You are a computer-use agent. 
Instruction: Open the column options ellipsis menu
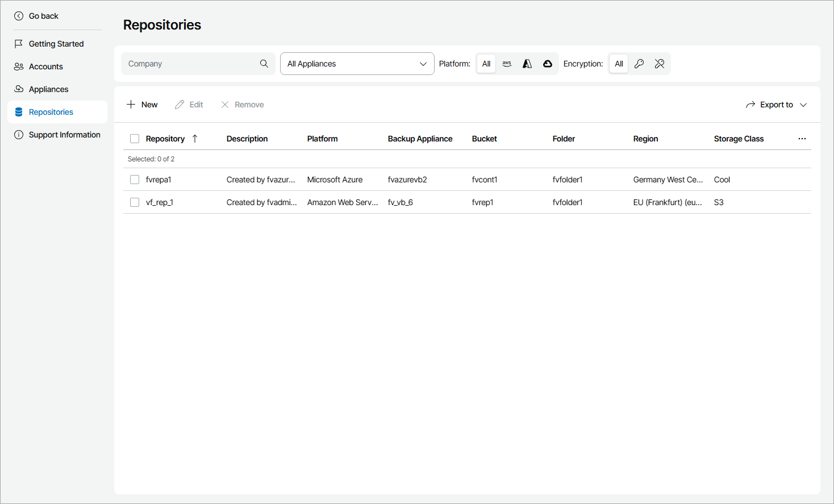tap(802, 139)
